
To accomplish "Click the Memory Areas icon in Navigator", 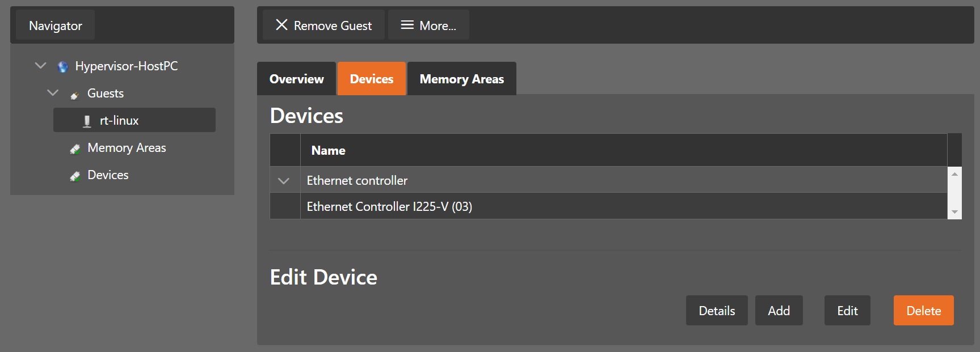I will pyautogui.click(x=74, y=148).
